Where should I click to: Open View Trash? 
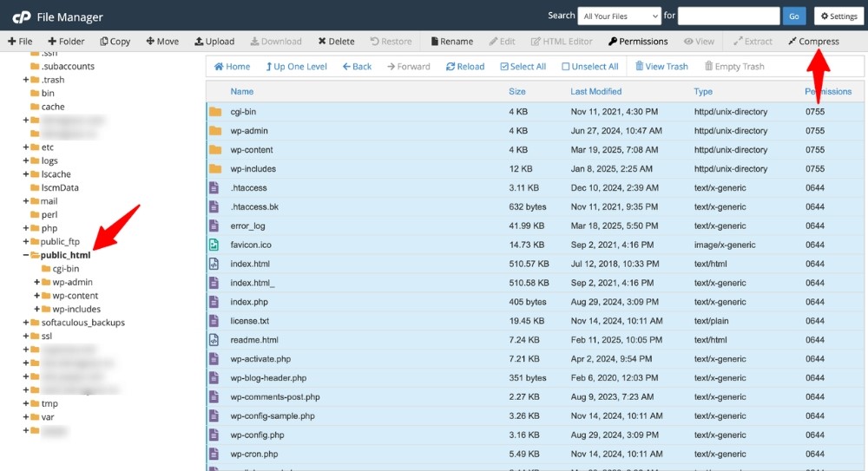(661, 67)
